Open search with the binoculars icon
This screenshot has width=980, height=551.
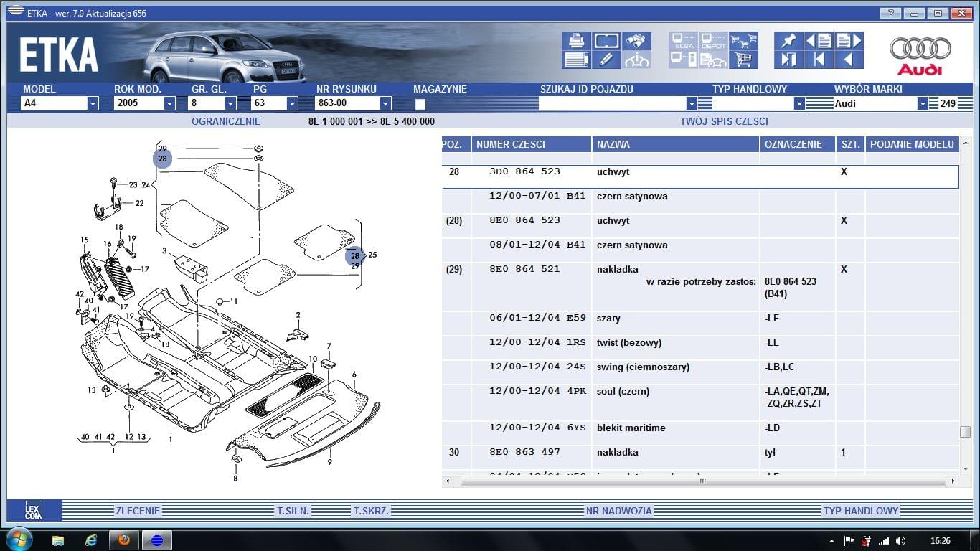(x=636, y=41)
